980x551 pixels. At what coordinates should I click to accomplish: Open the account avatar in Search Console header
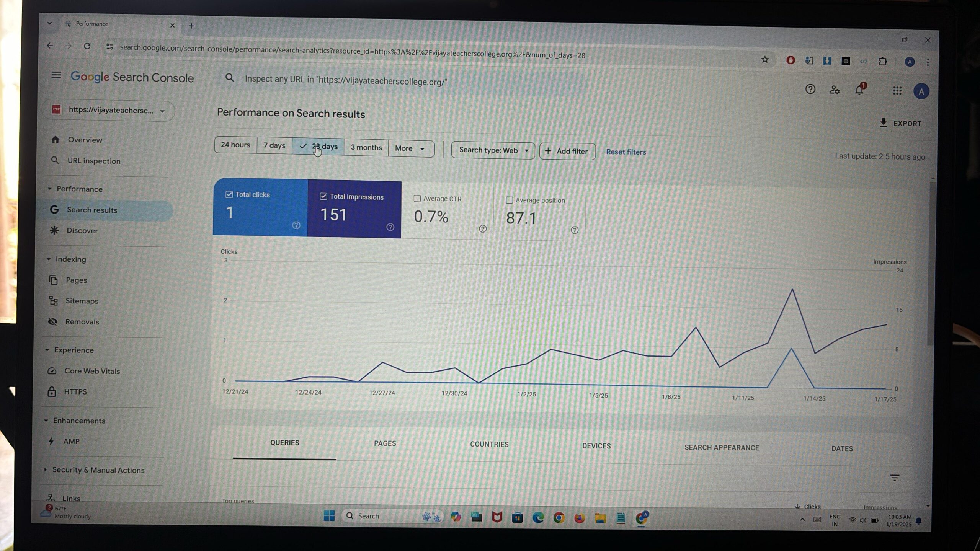point(921,91)
